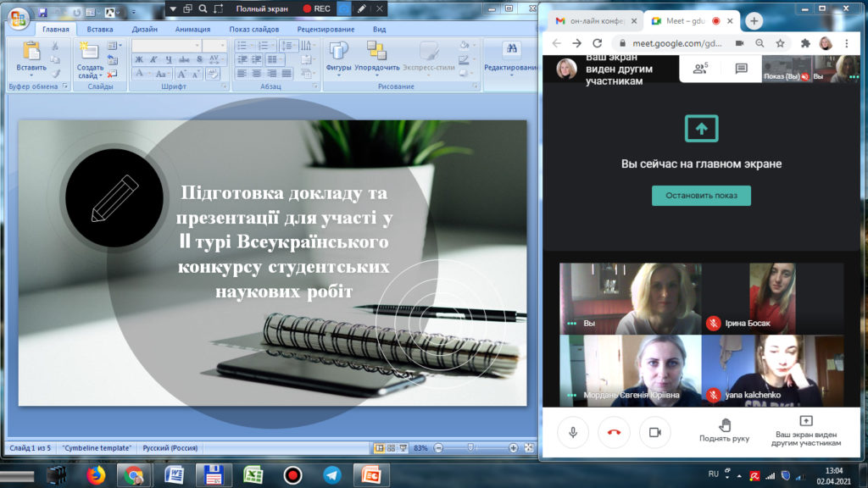Toggle bold (Ж) formatting in the ribbon
This screenshot has height=488, width=868.
click(139, 59)
